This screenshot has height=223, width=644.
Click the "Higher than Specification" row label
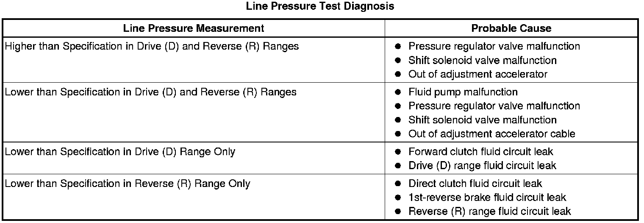[152, 46]
